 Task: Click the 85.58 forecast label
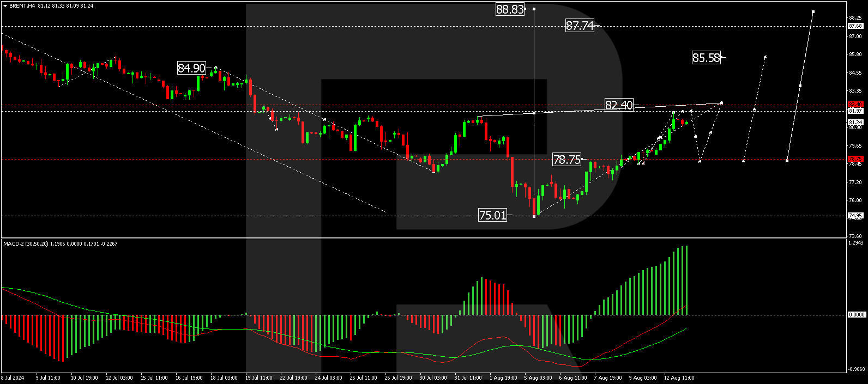click(x=706, y=58)
